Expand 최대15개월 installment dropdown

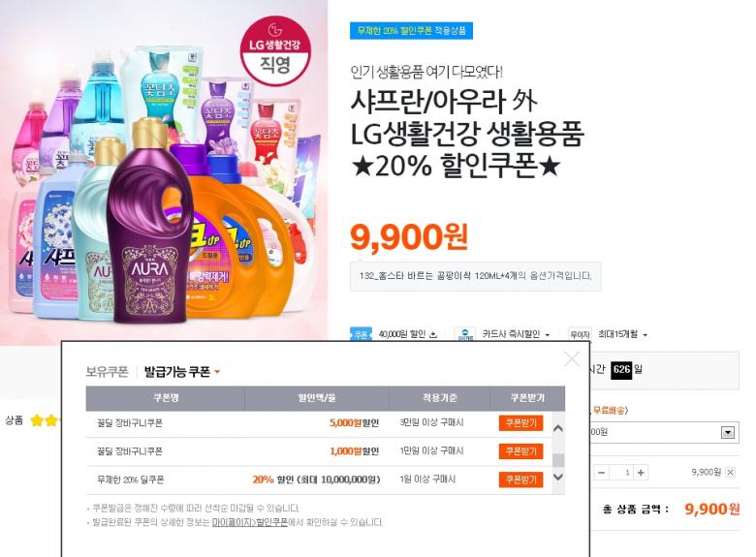coord(646,335)
